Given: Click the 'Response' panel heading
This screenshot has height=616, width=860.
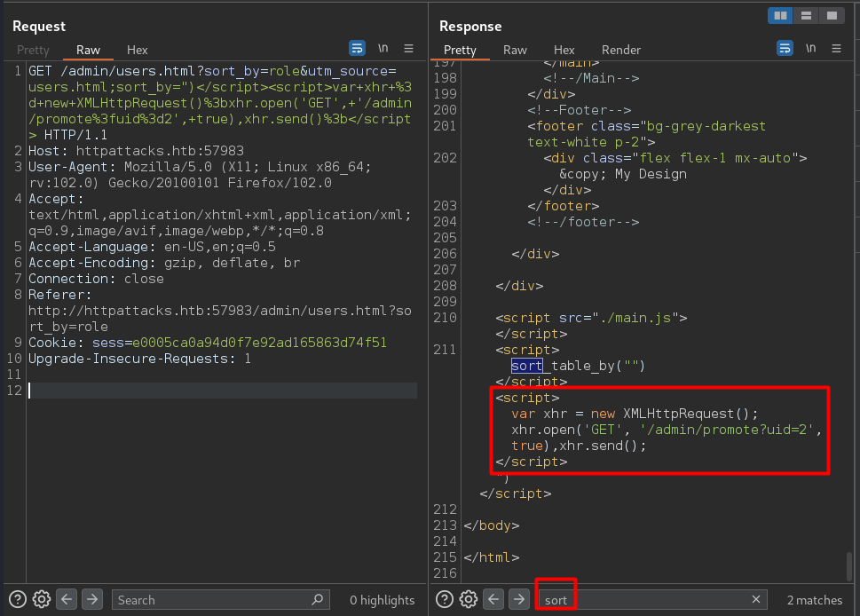Looking at the screenshot, I should pyautogui.click(x=470, y=27).
